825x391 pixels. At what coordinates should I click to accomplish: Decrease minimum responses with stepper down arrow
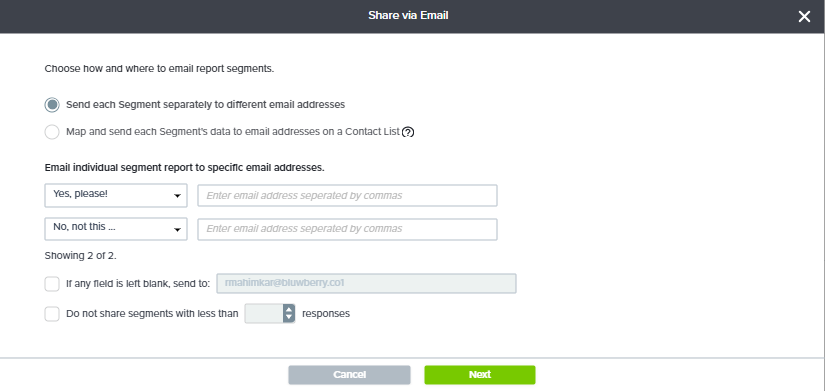289,318
